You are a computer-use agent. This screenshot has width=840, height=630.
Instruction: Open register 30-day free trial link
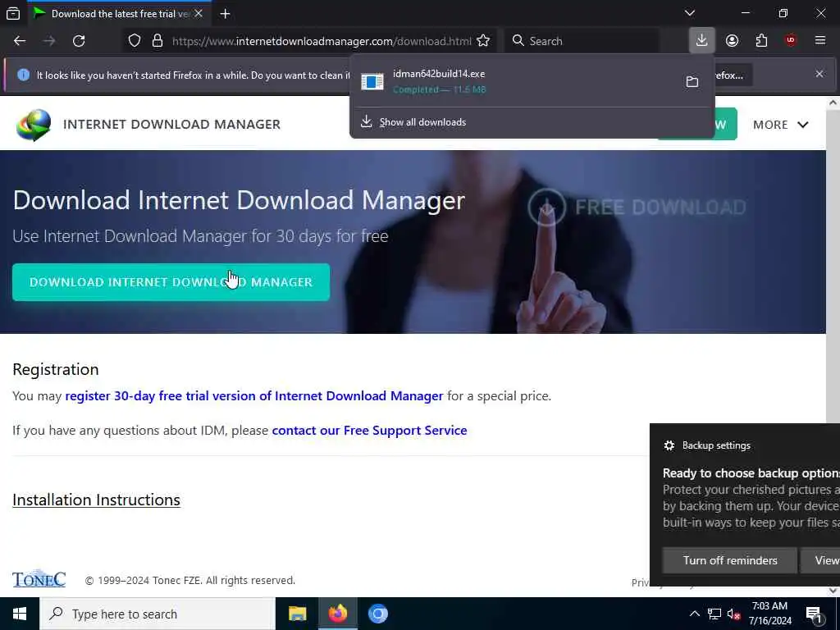coord(254,396)
